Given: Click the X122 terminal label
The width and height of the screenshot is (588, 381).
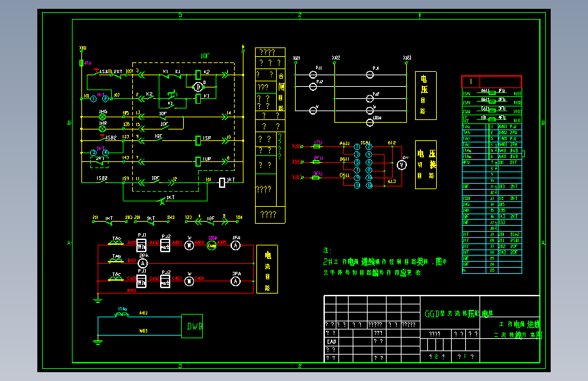Looking at the screenshot, I should (x=336, y=58).
